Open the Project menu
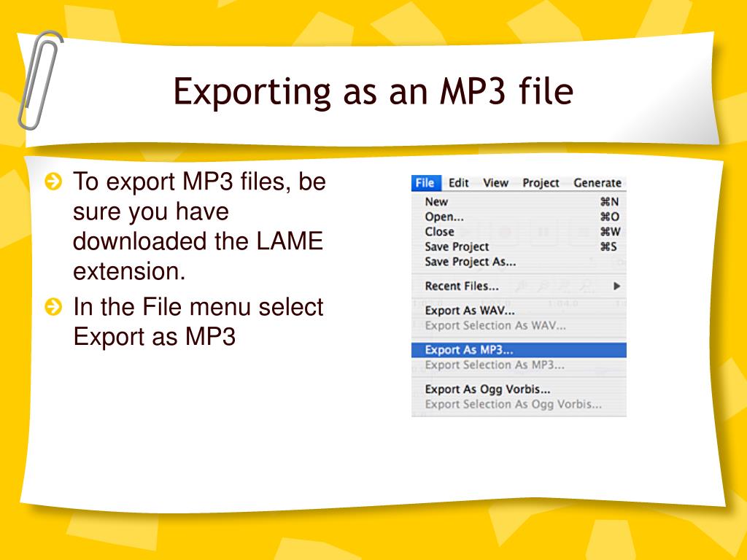This screenshot has height=560, width=747. click(x=541, y=183)
